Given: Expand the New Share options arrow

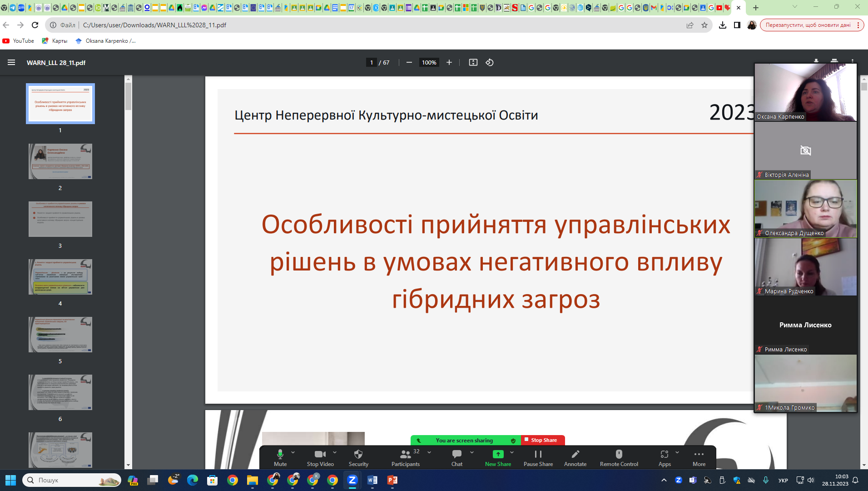Looking at the screenshot, I should (x=512, y=452).
